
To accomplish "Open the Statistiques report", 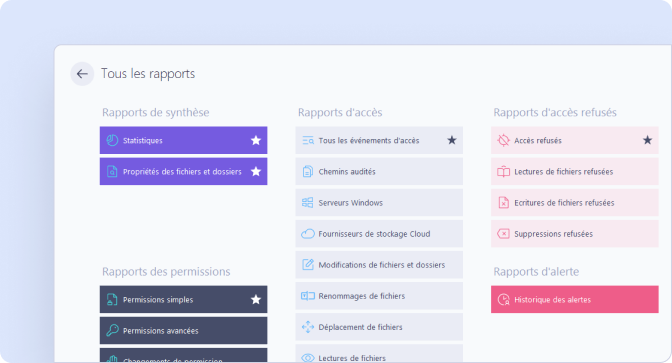I will pyautogui.click(x=183, y=140).
